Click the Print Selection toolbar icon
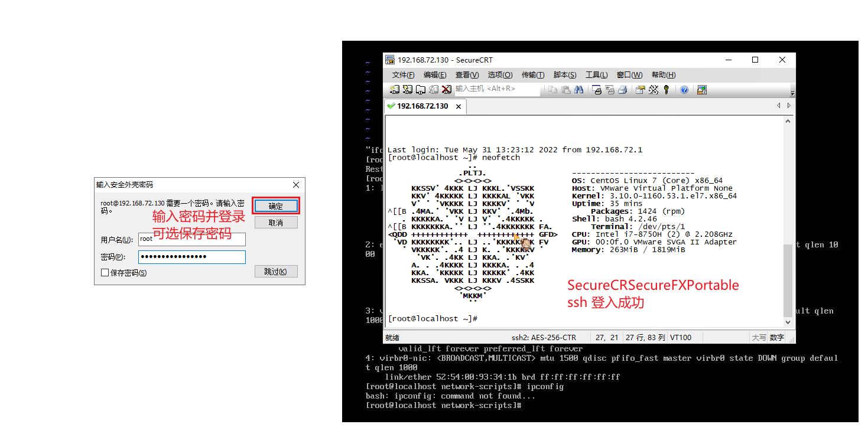This screenshot has width=868, height=434. (610, 89)
